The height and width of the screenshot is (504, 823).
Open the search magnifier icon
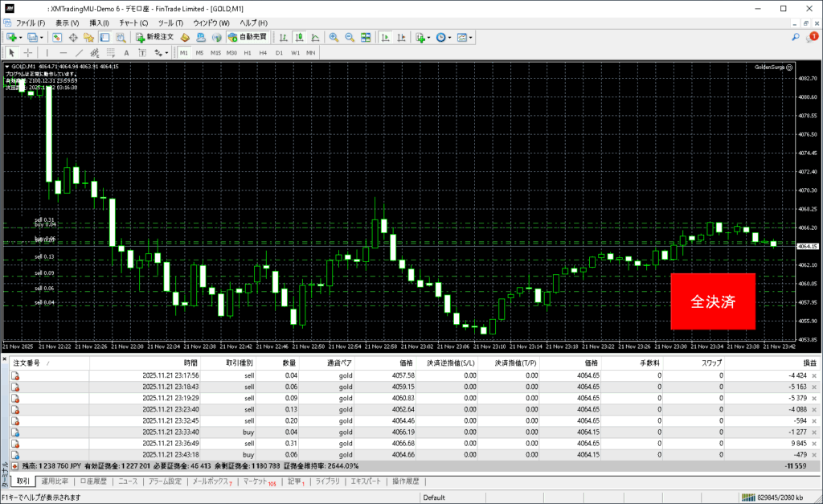coord(795,37)
